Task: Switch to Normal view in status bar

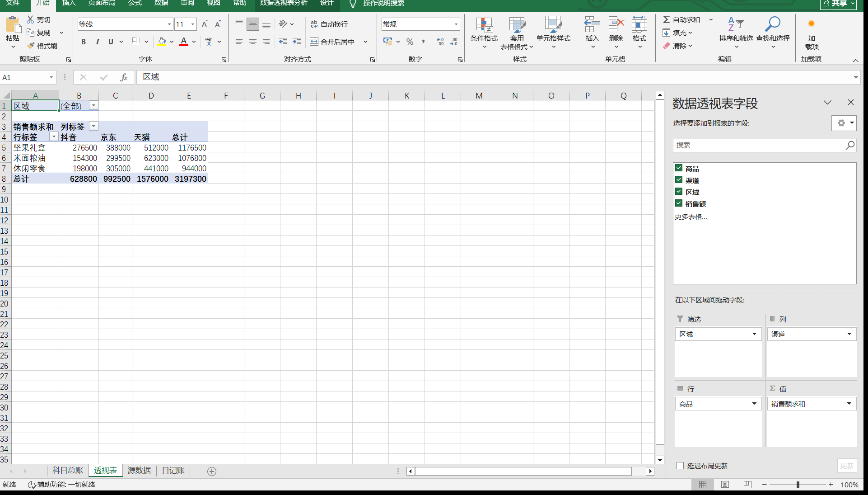Action: point(703,485)
